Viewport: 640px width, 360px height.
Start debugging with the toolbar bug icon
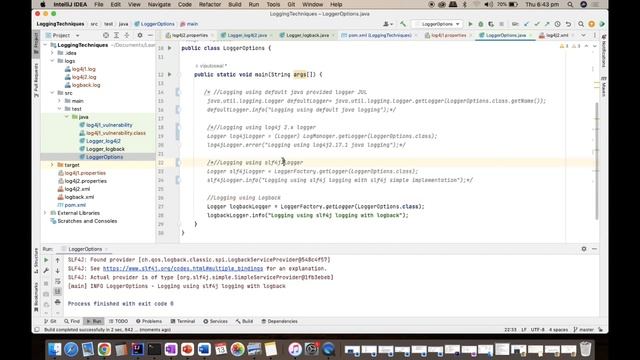pyautogui.click(x=481, y=24)
